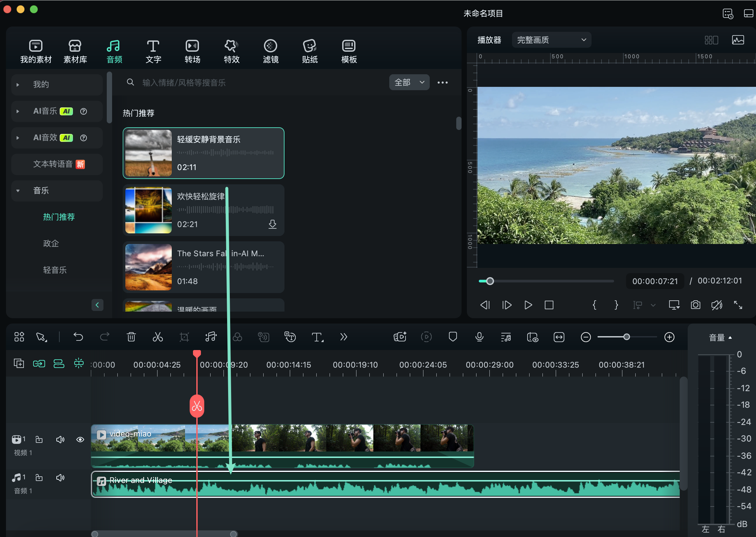Switch to the 转场 tab
Image resolution: width=756 pixels, height=537 pixels.
coord(192,52)
